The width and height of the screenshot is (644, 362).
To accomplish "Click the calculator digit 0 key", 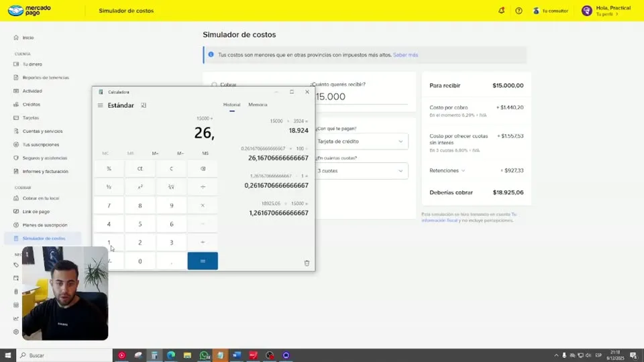I will tap(140, 261).
